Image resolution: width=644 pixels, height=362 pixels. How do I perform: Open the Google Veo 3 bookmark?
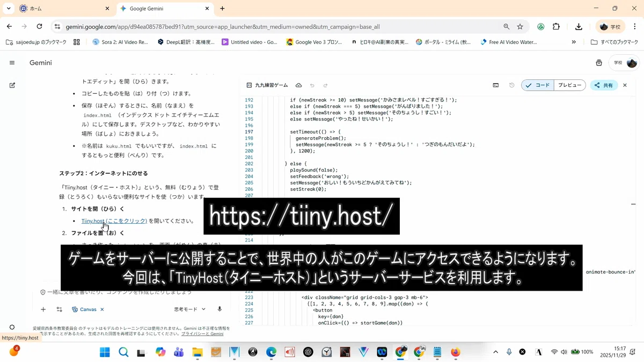click(314, 42)
